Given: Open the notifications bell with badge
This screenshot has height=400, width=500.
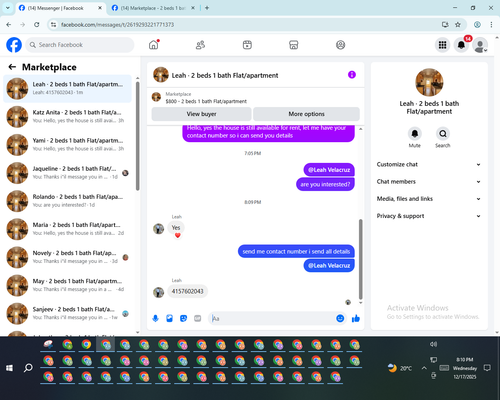Looking at the screenshot, I should [x=461, y=45].
